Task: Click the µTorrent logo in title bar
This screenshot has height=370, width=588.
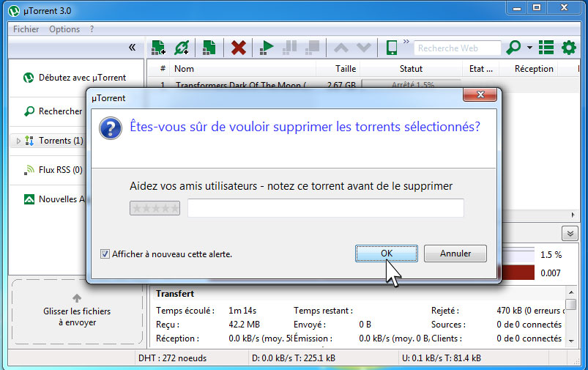Action: pyautogui.click(x=14, y=11)
